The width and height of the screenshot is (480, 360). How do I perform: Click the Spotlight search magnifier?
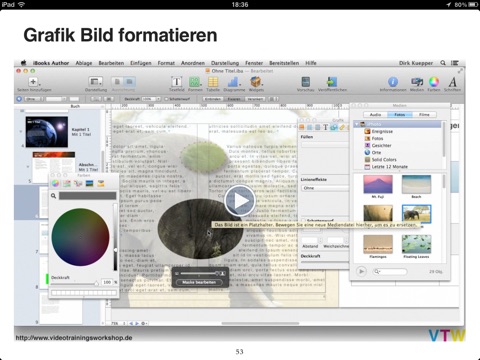point(443,63)
